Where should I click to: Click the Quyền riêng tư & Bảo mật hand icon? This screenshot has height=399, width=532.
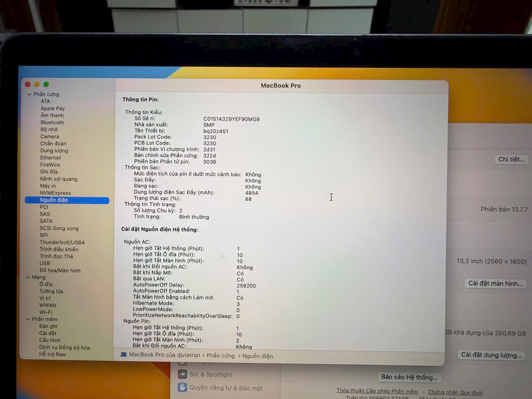[182, 387]
